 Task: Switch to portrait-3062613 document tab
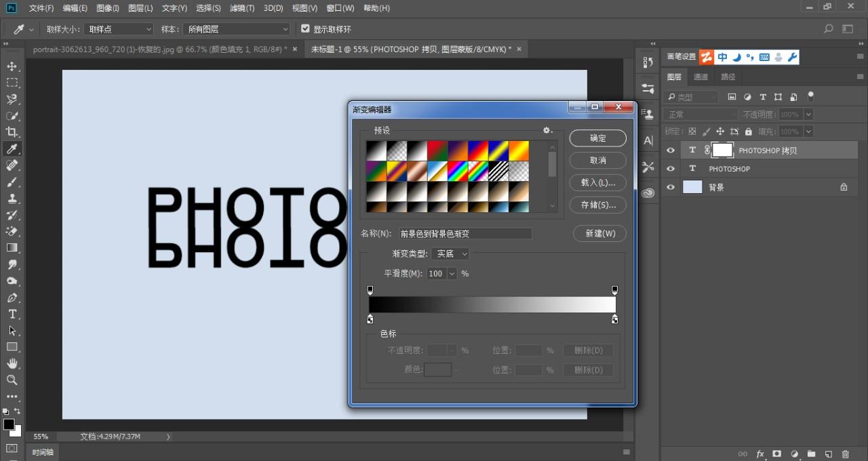tap(161, 49)
